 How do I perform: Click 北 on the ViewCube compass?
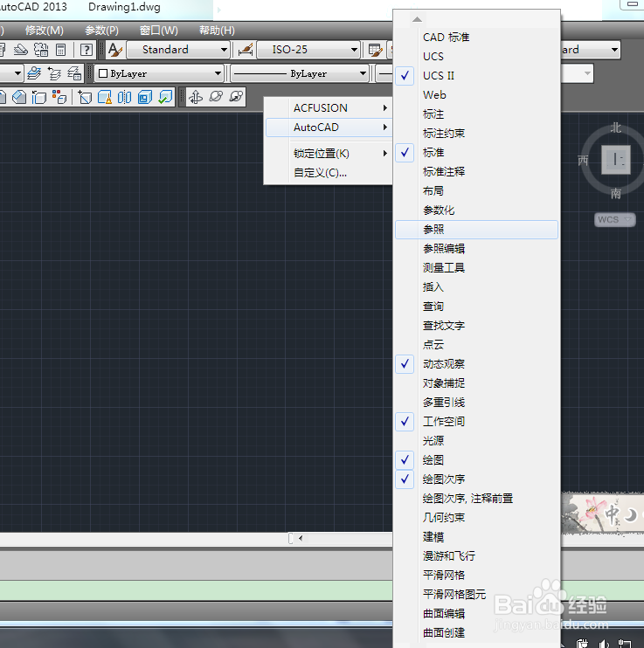click(x=616, y=128)
